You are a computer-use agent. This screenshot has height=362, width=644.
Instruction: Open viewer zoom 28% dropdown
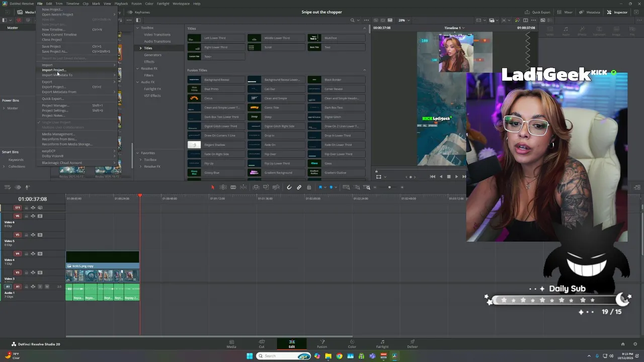(404, 20)
